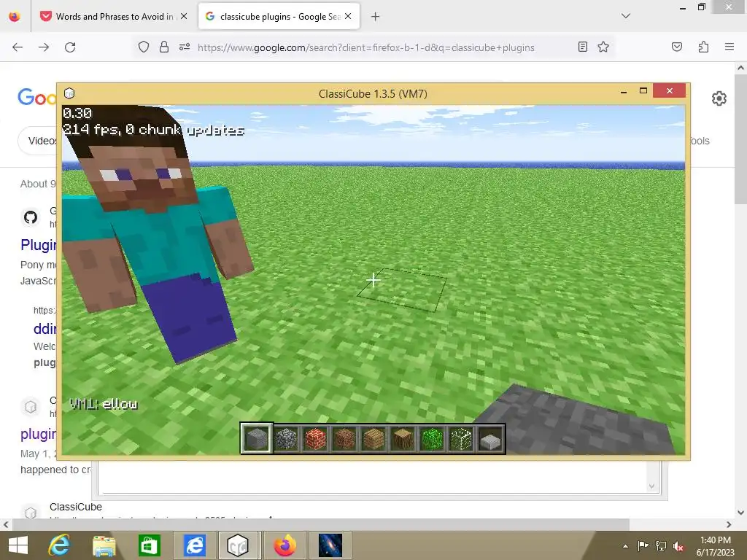The height and width of the screenshot is (560, 747).
Task: Open network status tray icon
Action: pos(661,545)
